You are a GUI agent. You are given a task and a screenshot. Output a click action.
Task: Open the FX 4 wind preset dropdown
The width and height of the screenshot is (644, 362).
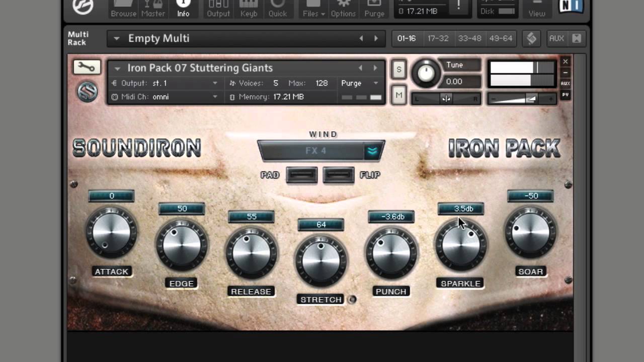coord(372,151)
